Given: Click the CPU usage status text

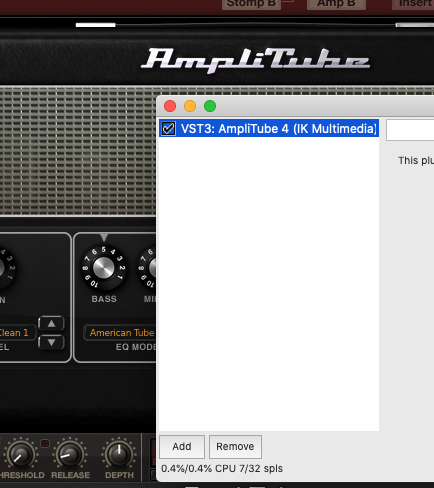Looking at the screenshot, I should pyautogui.click(x=222, y=468).
